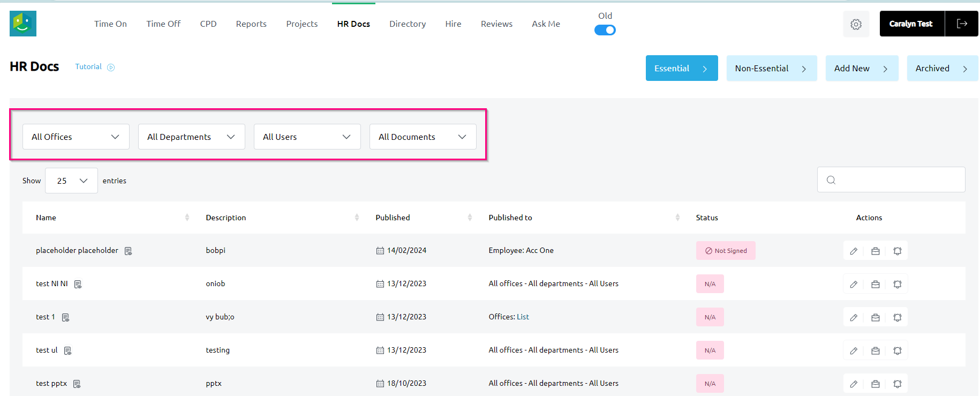Open the Reports menu

251,24
